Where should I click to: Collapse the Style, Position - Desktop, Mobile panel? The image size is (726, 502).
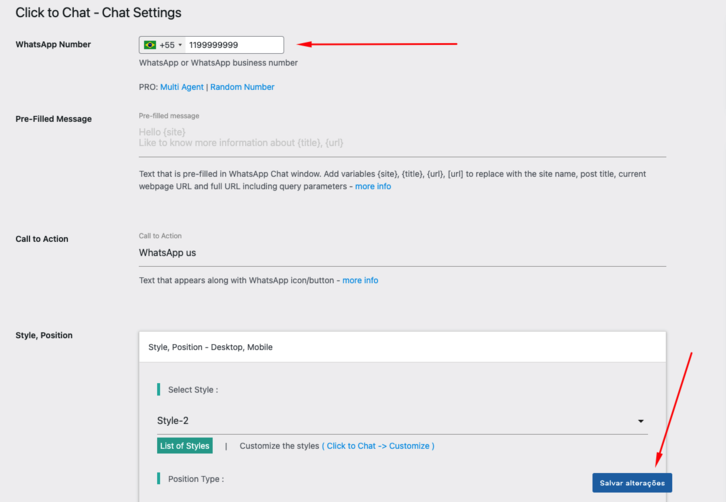pyautogui.click(x=402, y=347)
